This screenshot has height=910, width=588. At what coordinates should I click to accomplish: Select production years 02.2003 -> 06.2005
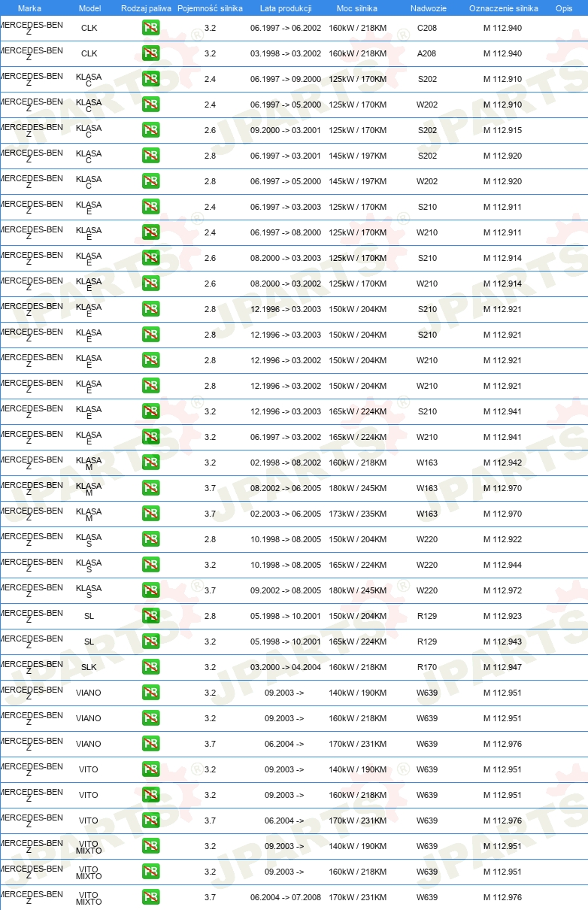286,514
